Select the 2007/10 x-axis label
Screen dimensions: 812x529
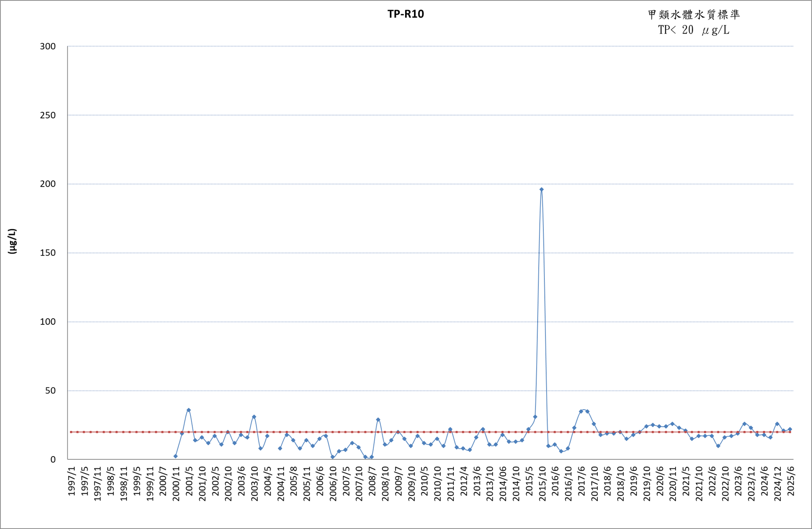pos(359,484)
